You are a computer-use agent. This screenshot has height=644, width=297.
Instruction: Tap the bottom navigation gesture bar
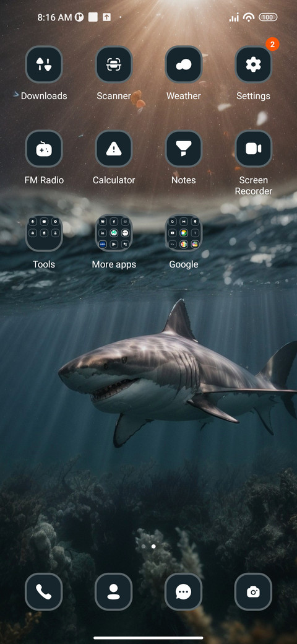pos(148,638)
